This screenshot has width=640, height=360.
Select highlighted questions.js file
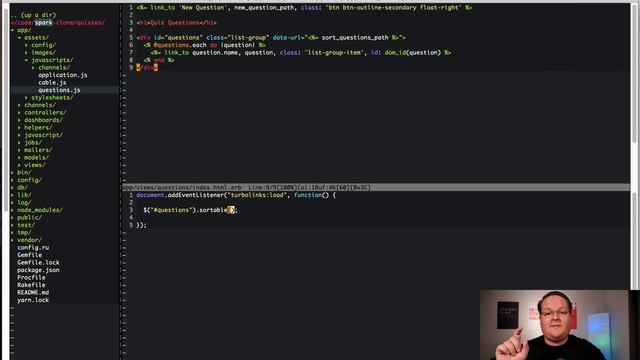click(x=59, y=90)
